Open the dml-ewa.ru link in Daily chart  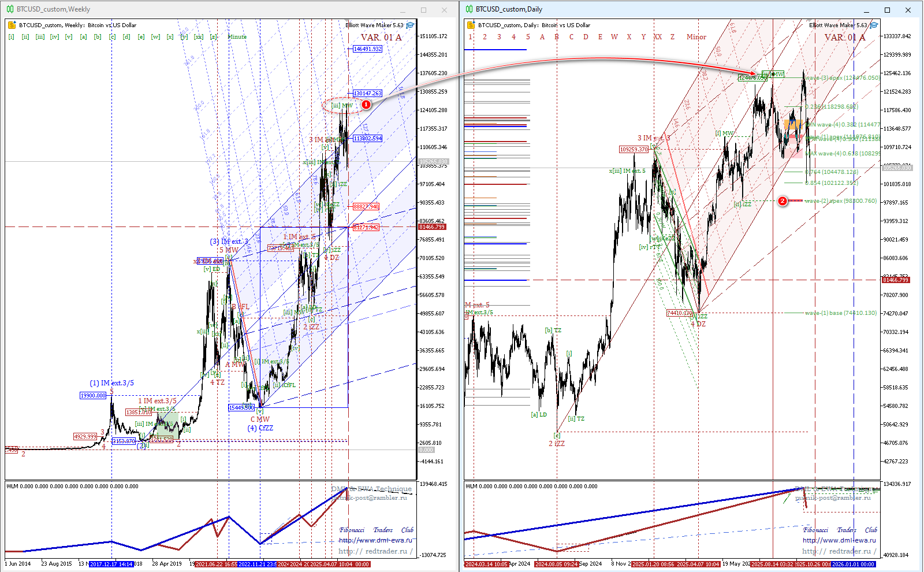[x=839, y=540]
